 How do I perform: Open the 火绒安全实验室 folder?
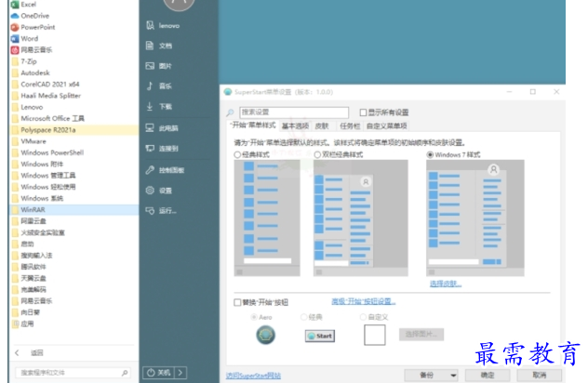tap(38, 232)
